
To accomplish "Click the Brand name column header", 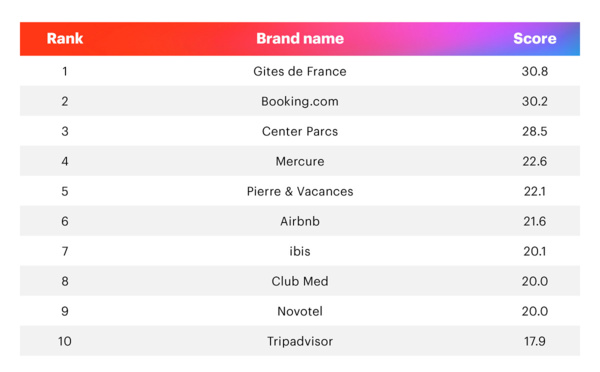I will (300, 39).
